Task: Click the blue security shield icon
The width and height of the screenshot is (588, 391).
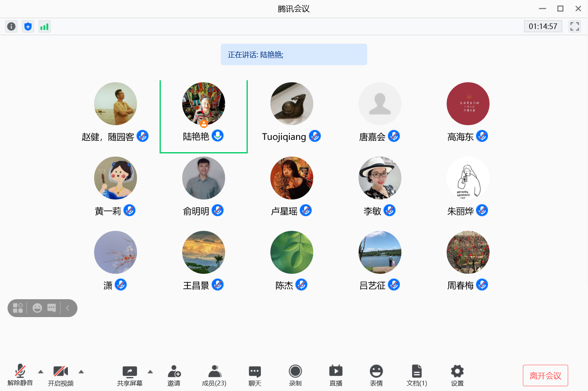Action: point(28,27)
